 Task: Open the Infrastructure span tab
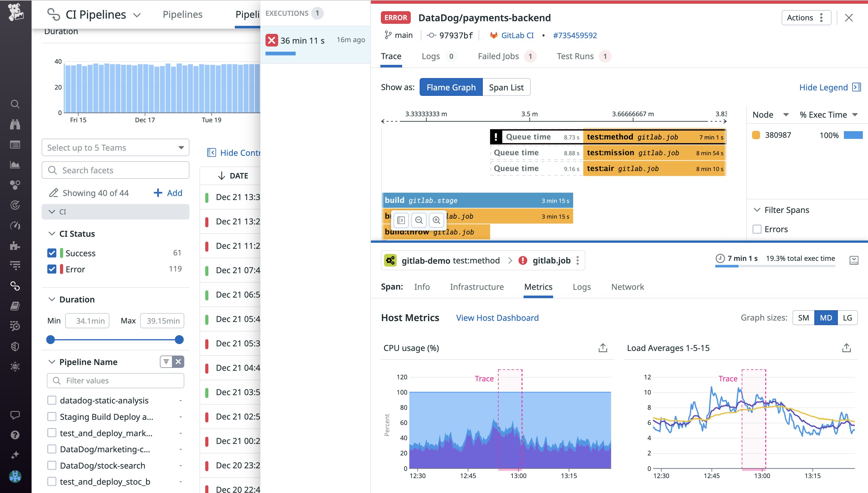tap(476, 287)
